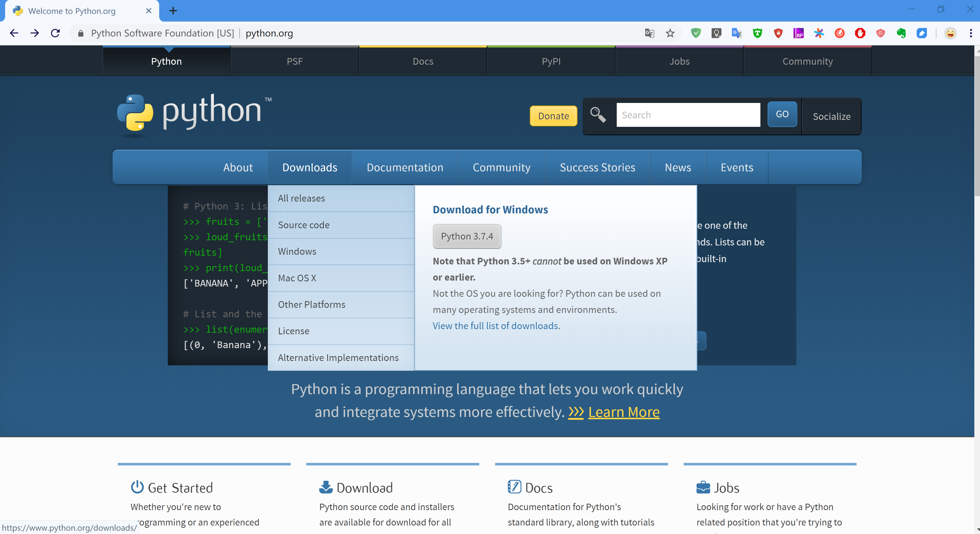This screenshot has width=980, height=534.
Task: Click the Donate button
Action: click(x=553, y=116)
